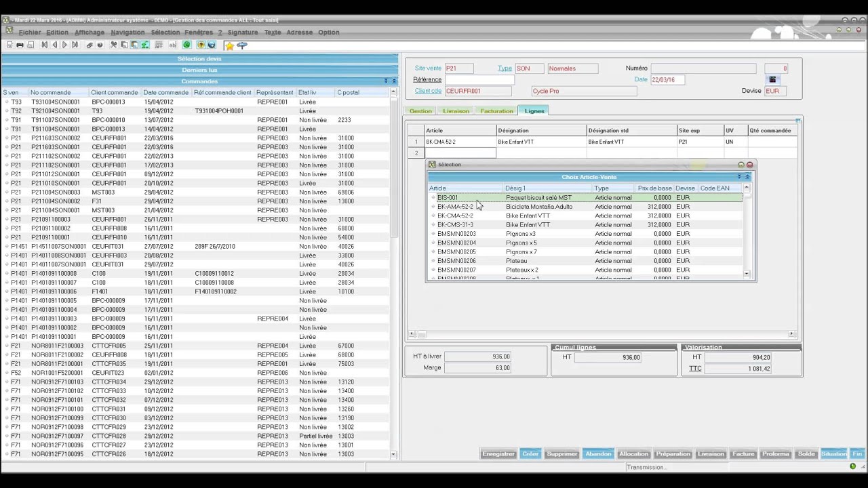Open the Option menu
The image size is (868, 488).
(x=329, y=32)
